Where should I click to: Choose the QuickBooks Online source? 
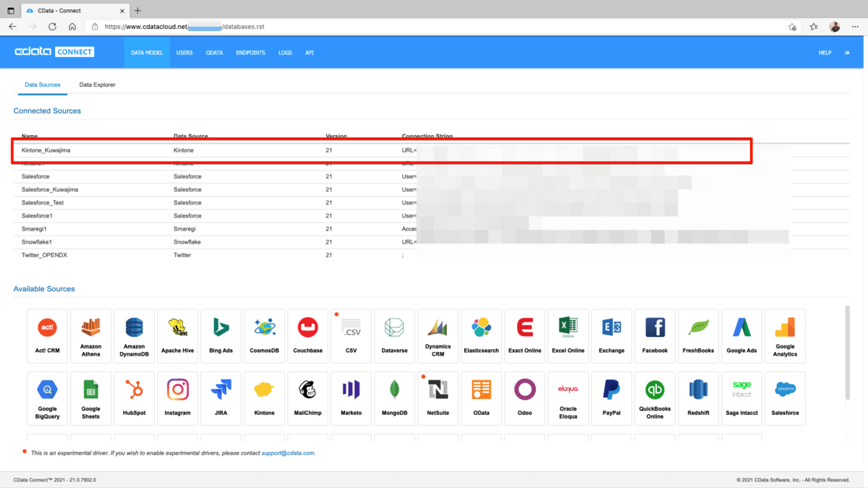(x=655, y=398)
